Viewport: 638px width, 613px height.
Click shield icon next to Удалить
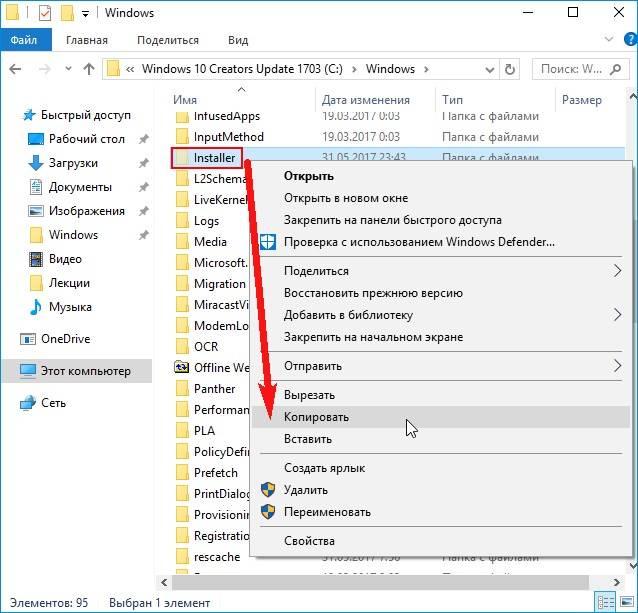268,490
